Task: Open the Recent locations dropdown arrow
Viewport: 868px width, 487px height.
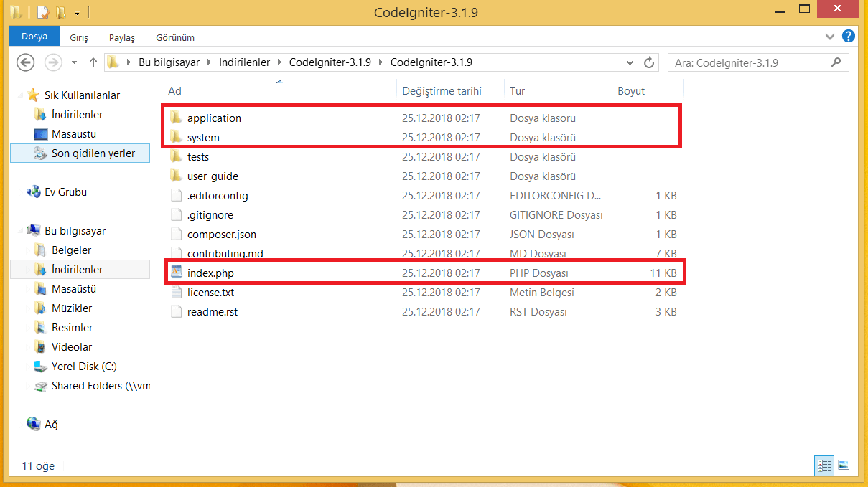Action: [x=74, y=63]
